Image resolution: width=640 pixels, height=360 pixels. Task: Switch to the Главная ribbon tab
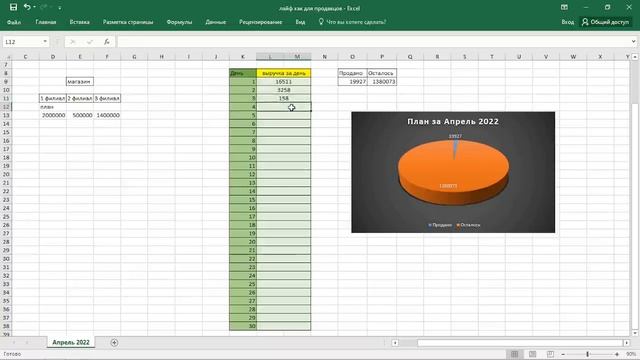point(46,22)
